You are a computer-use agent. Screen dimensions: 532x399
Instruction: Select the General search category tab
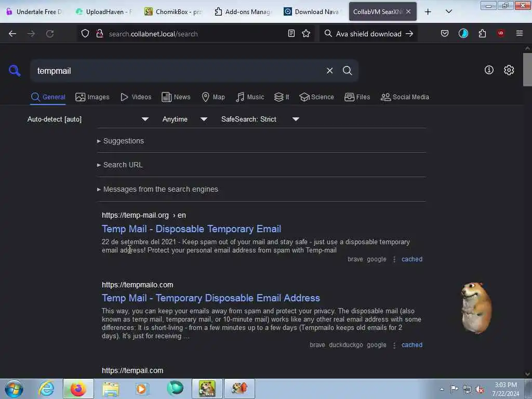48,97
